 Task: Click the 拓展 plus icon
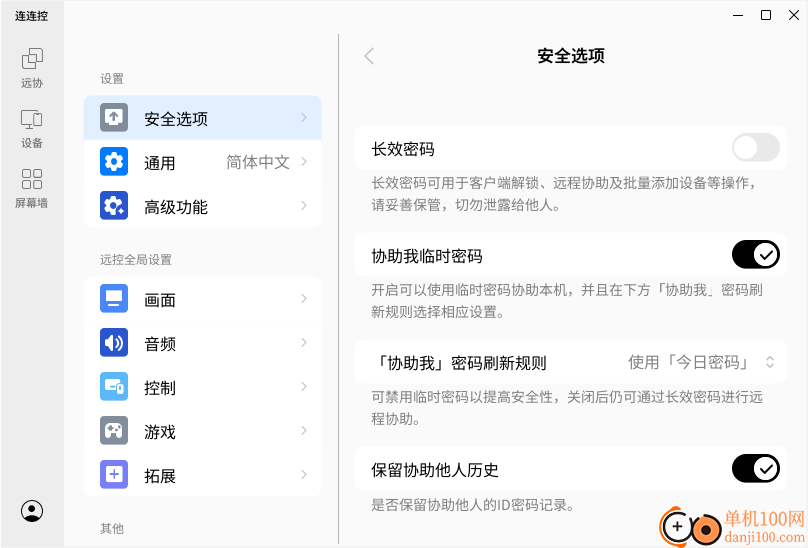click(x=114, y=474)
